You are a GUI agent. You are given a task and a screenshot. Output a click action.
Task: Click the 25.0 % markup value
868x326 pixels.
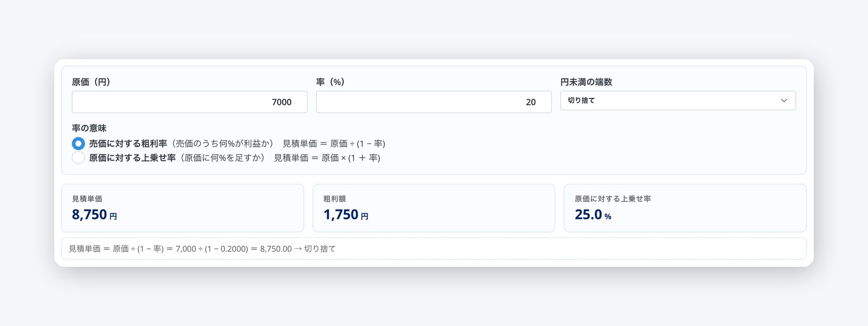click(593, 215)
